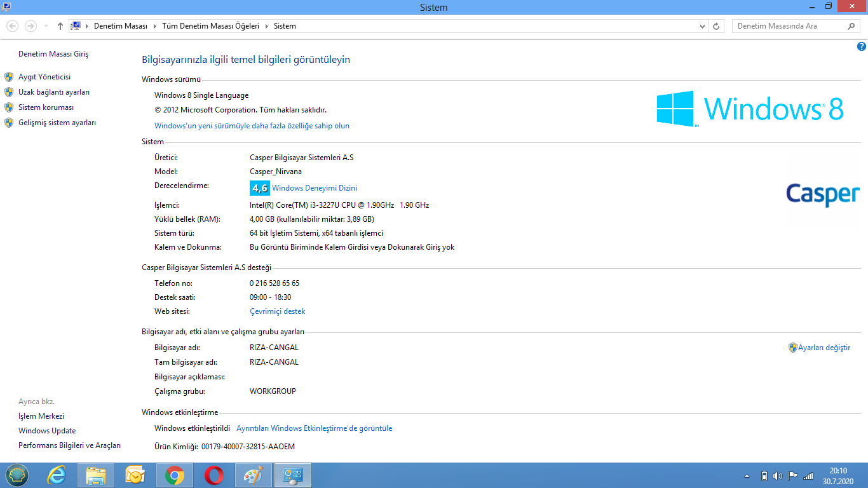
Task: Click the shield icon beside Sistem koruması
Action: coord(9,107)
